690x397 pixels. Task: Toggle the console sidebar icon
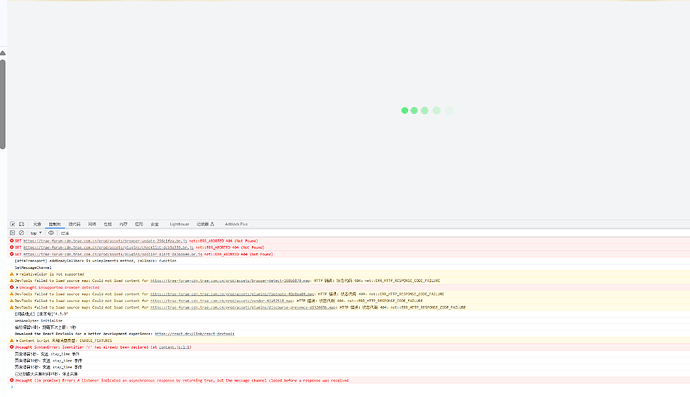12,233
